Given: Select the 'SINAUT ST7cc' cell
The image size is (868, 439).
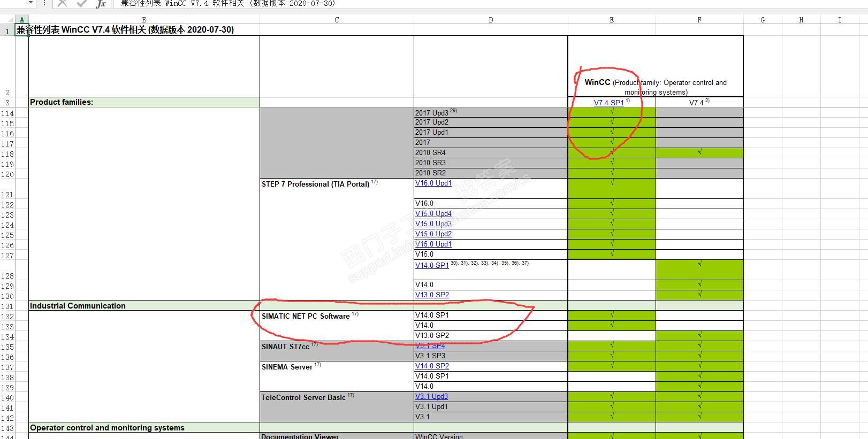Looking at the screenshot, I should (x=337, y=351).
